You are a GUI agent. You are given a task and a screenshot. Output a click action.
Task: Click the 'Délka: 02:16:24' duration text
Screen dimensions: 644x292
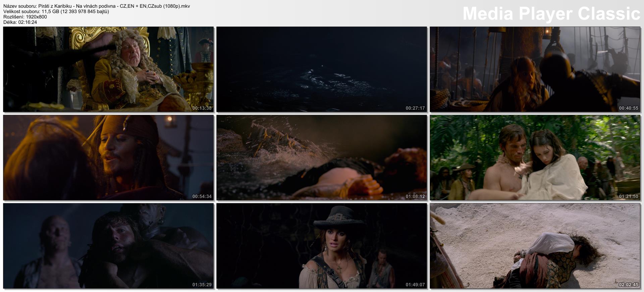click(x=20, y=22)
